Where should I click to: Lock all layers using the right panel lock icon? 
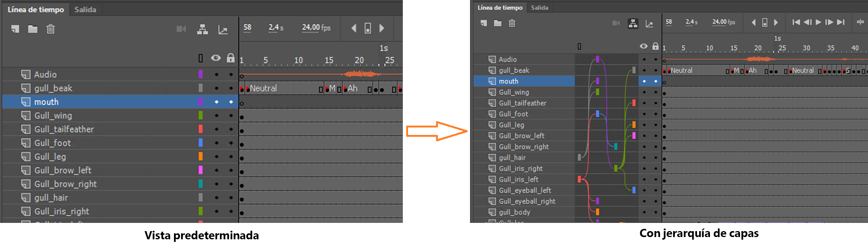(656, 46)
